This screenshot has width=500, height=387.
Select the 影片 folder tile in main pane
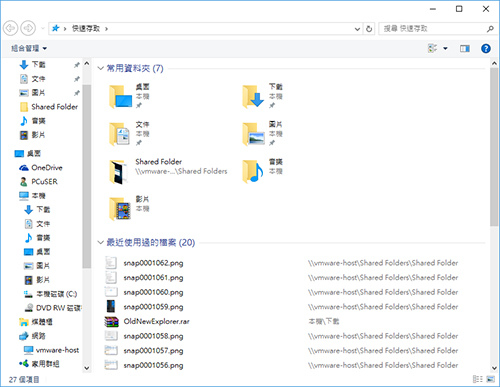point(130,208)
